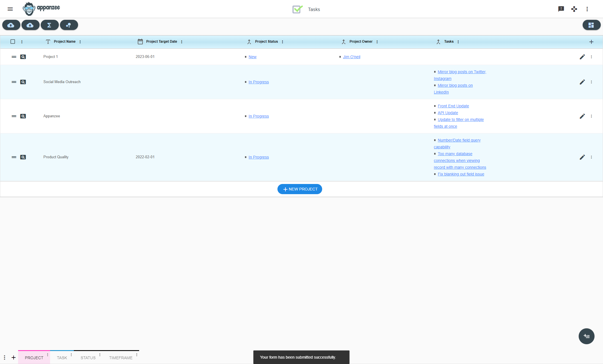Open Mirror blog posts on LinkedIn link

(455, 85)
